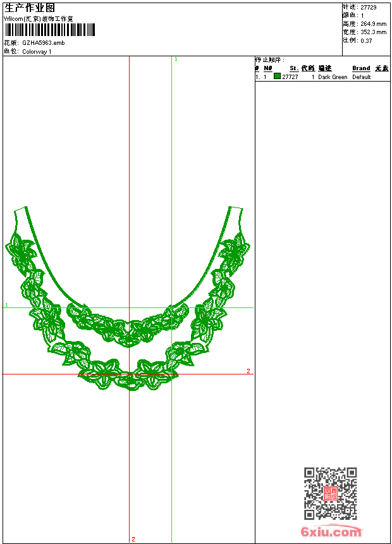Select the file name 'GZHA5963.emb'

coord(44,43)
